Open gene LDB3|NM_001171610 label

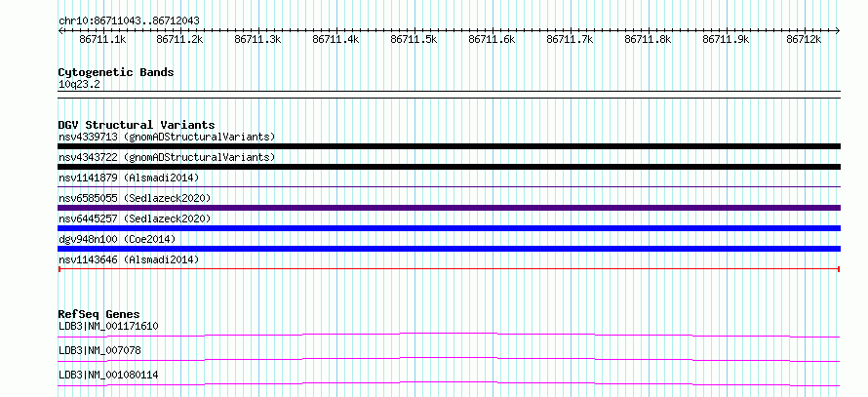108,326
